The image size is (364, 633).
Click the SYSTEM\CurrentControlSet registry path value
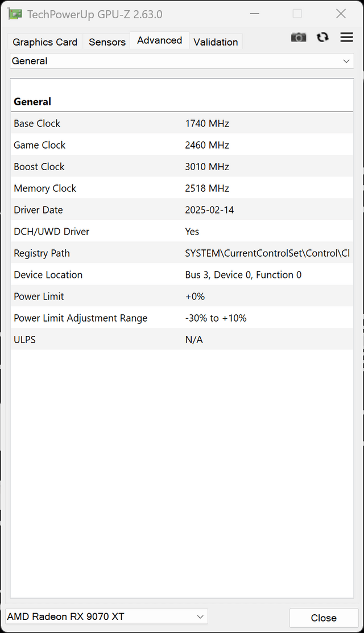[267, 253]
